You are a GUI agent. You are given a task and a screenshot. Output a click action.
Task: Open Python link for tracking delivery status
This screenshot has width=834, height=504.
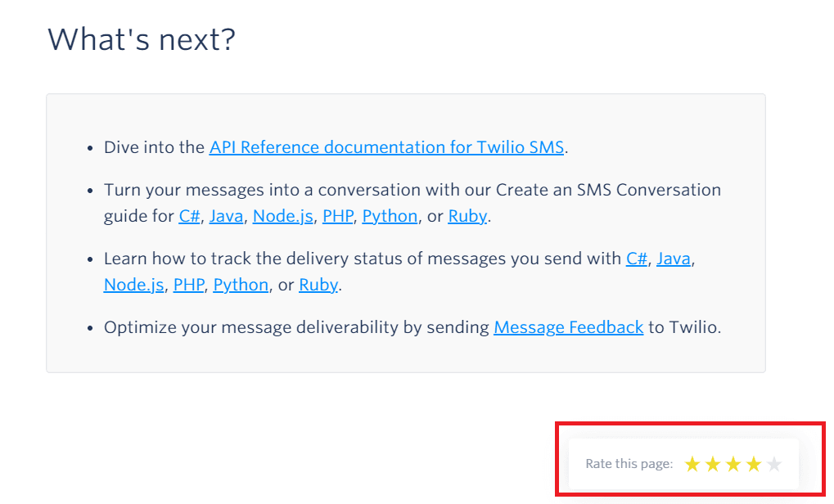pos(241,285)
